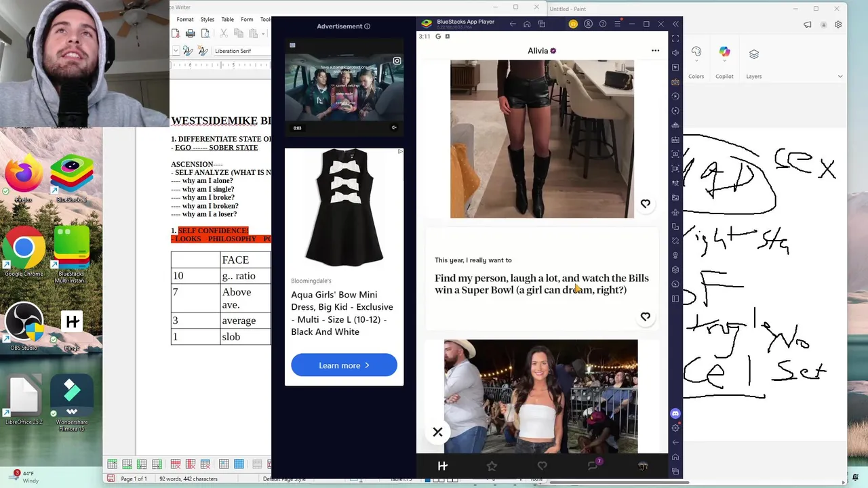
Task: Open BlueStacks help question mark icon
Action: 602,24
